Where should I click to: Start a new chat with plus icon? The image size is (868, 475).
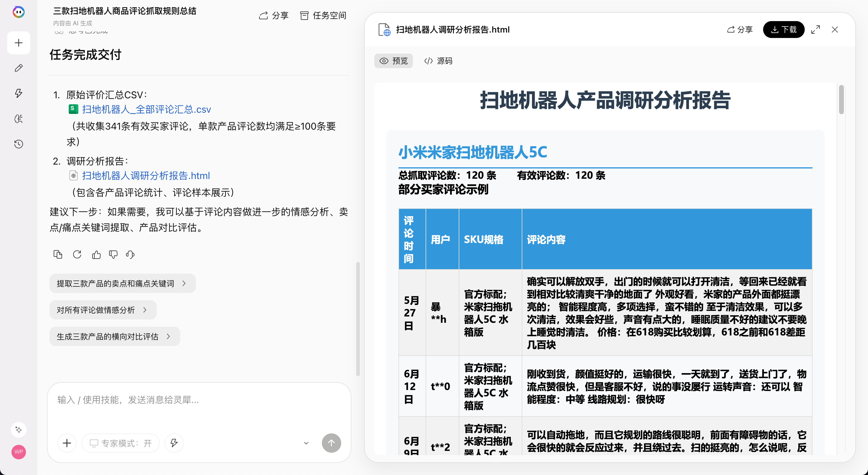tap(18, 43)
